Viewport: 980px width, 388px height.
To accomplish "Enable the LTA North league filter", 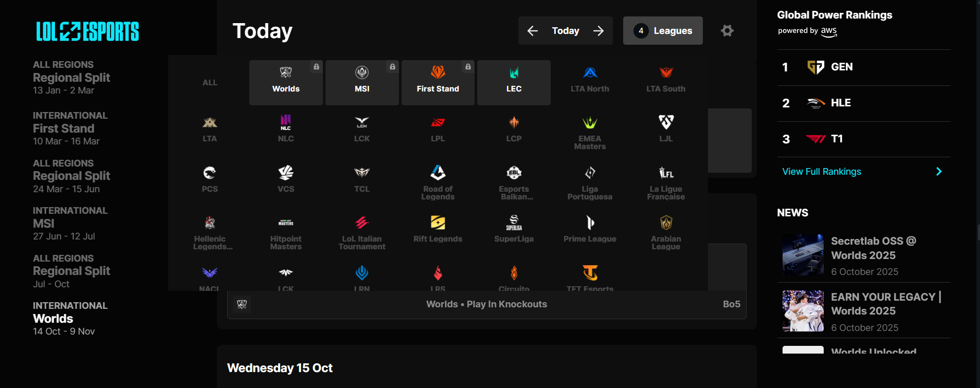I will coord(590,83).
